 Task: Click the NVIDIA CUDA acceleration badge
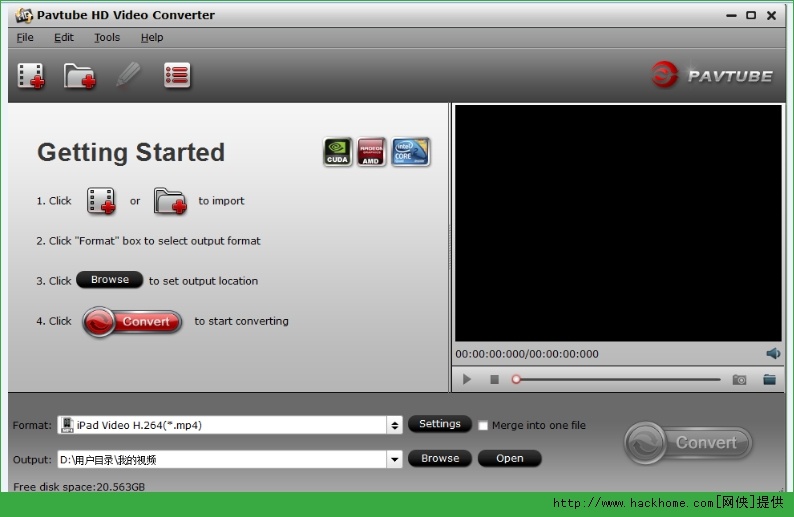338,152
